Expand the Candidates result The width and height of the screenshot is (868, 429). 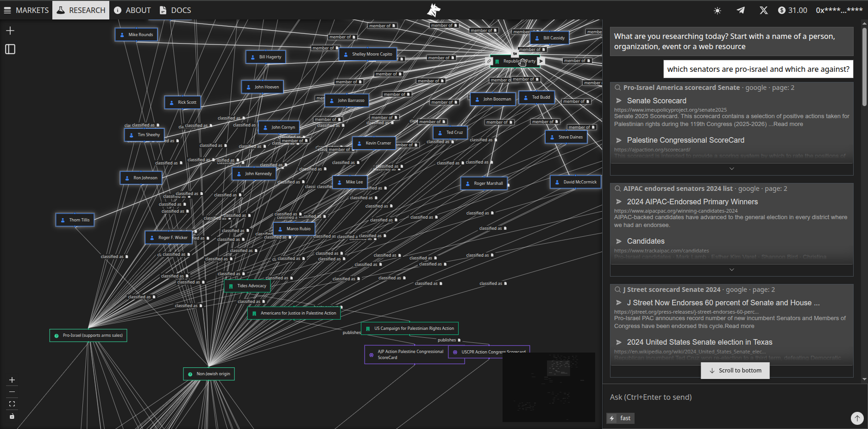pyautogui.click(x=619, y=241)
